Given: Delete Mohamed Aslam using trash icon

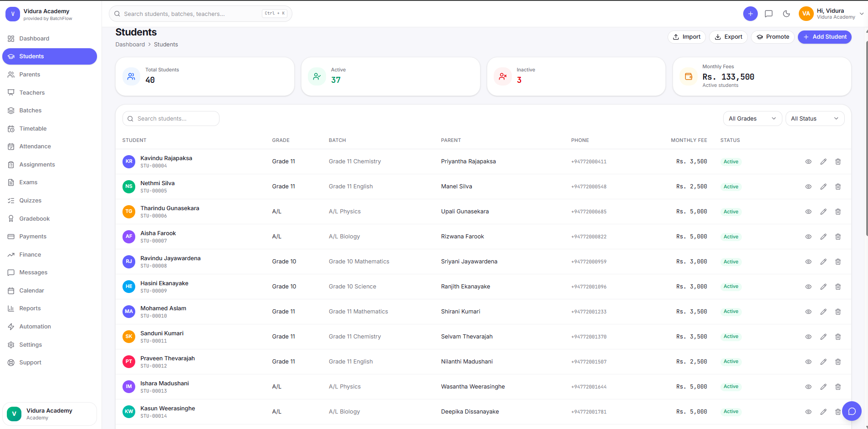Looking at the screenshot, I should (838, 312).
